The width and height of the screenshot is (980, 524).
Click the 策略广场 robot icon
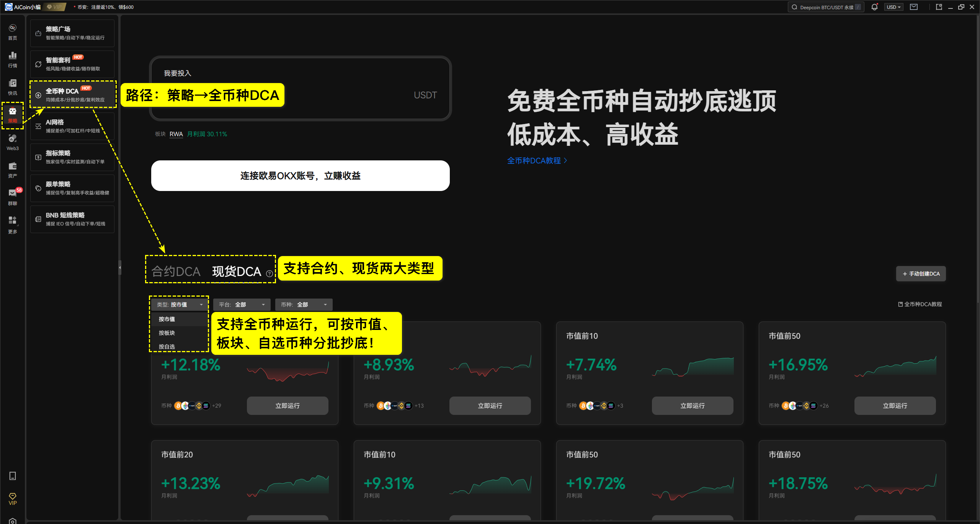click(38, 33)
